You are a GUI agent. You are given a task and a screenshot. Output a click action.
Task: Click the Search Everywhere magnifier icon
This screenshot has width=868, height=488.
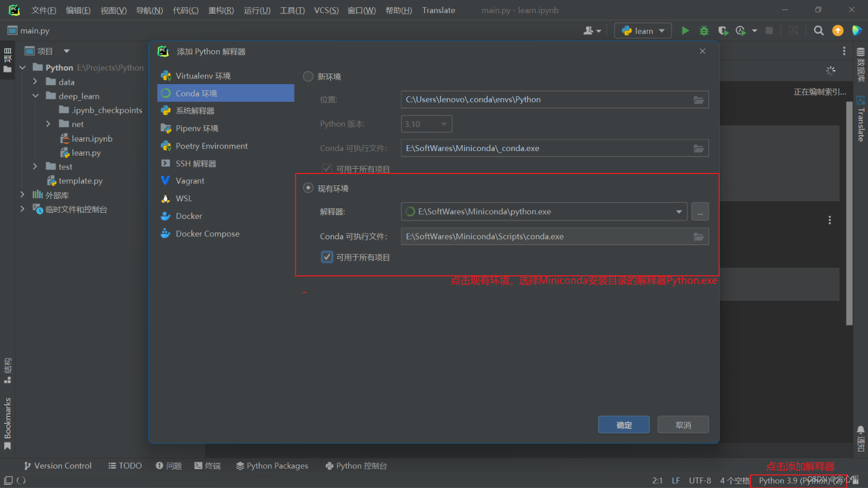point(819,31)
